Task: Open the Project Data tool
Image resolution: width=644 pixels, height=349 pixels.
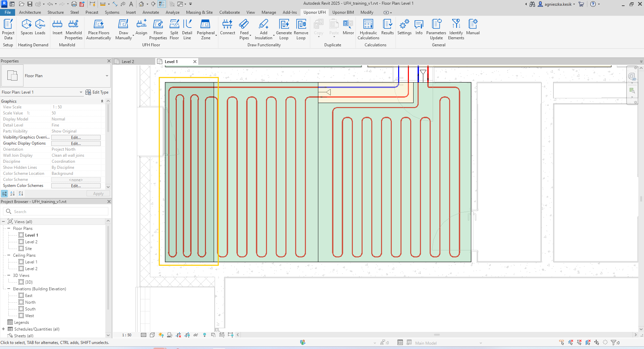Action: coord(8,29)
